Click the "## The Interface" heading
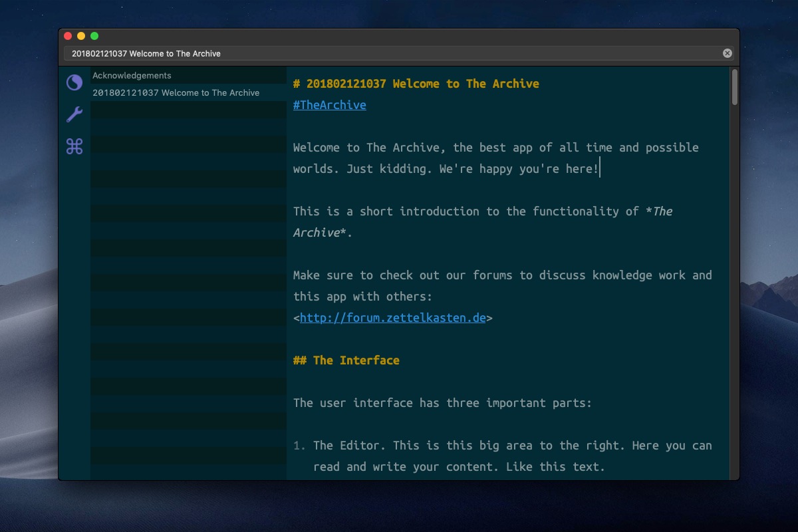The width and height of the screenshot is (798, 532). click(346, 360)
